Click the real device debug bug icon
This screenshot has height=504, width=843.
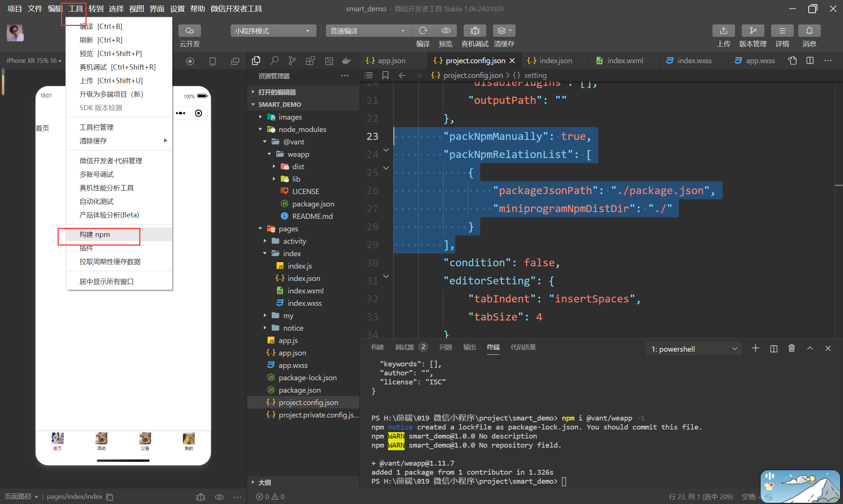point(475,31)
